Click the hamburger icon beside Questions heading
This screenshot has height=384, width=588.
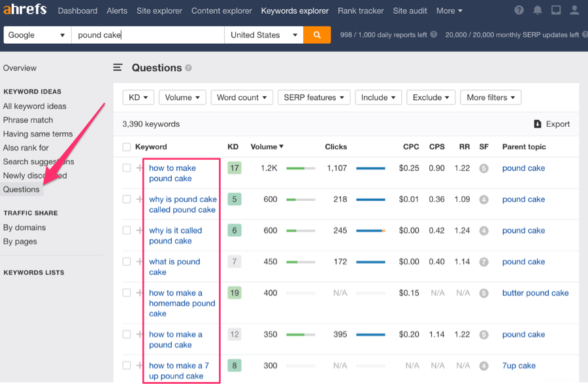tap(118, 67)
